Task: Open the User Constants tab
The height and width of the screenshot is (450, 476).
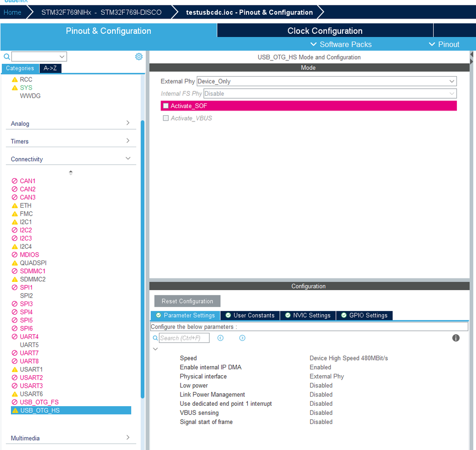Action: pos(250,315)
